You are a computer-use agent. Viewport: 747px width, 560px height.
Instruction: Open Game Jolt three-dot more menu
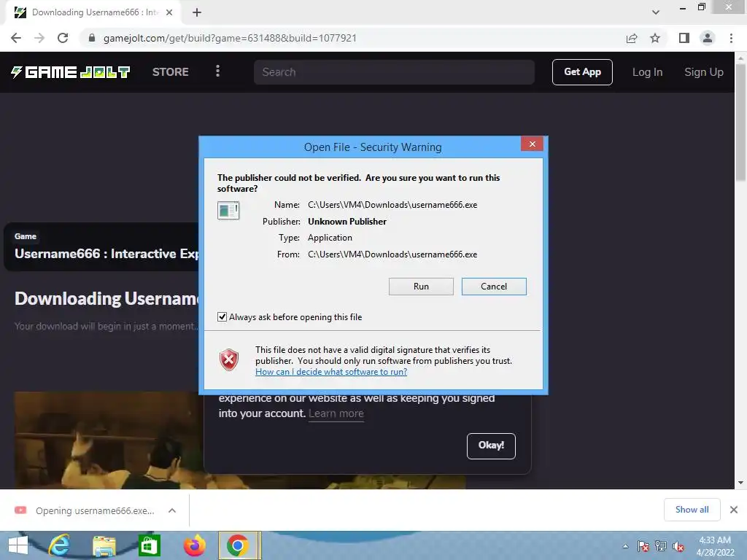(x=217, y=71)
